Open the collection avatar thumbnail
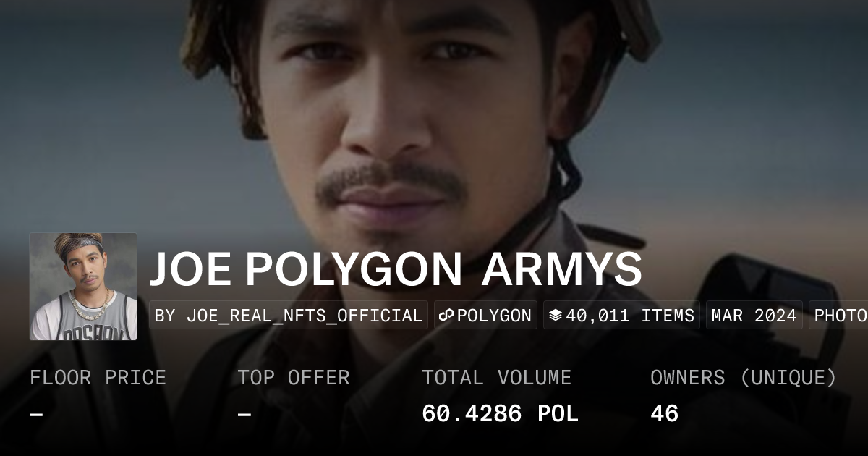 83,287
